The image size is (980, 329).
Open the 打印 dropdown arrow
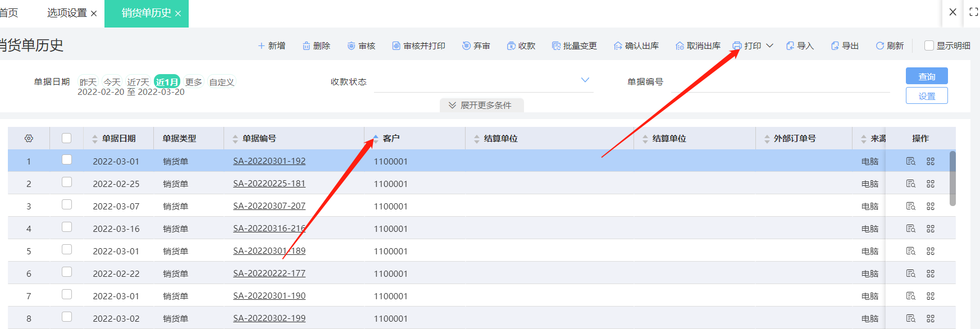click(x=770, y=46)
